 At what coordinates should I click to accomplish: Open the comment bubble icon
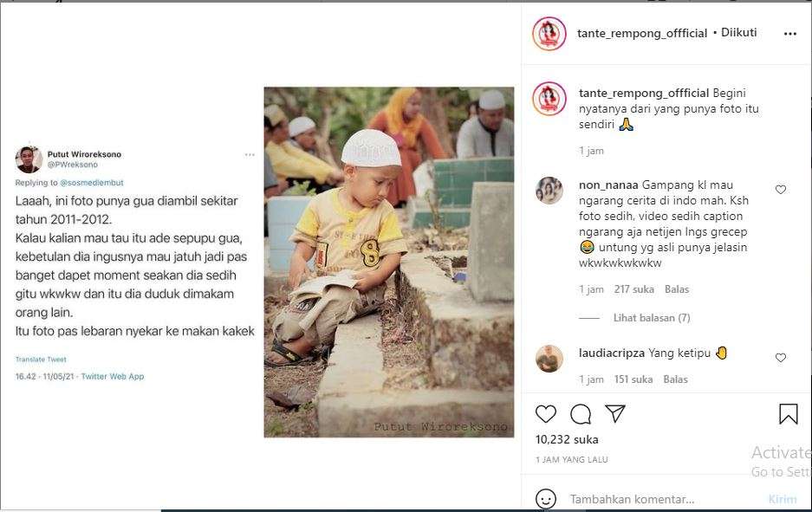coord(581,414)
